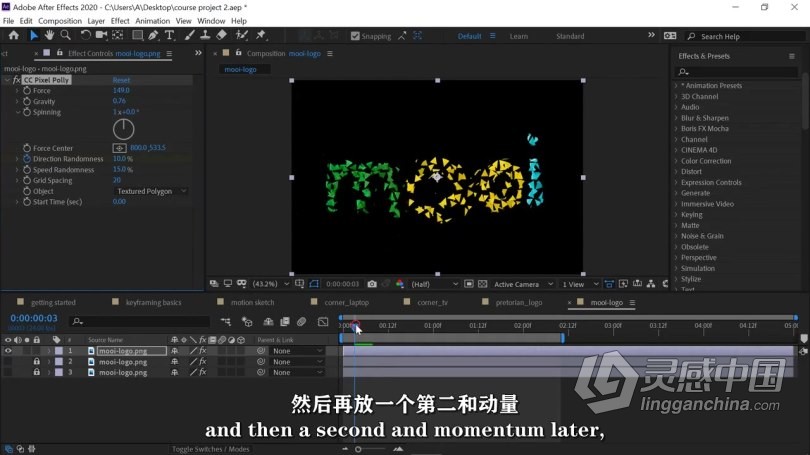Select the Clone Stamp tool

coord(205,35)
